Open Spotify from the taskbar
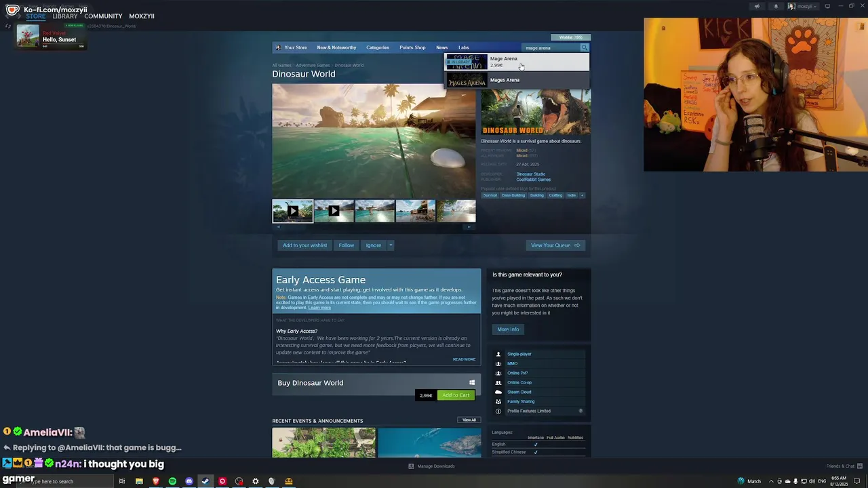 (x=172, y=481)
